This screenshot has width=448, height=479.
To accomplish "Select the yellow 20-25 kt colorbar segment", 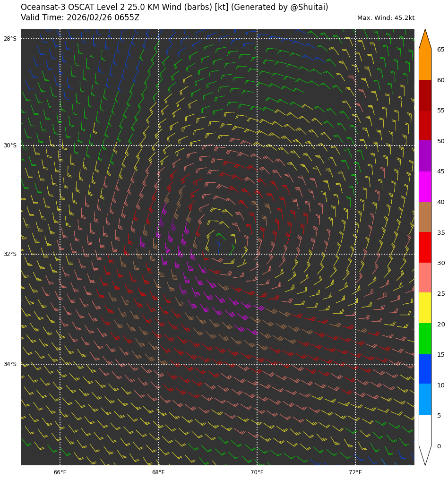I will (x=425, y=308).
